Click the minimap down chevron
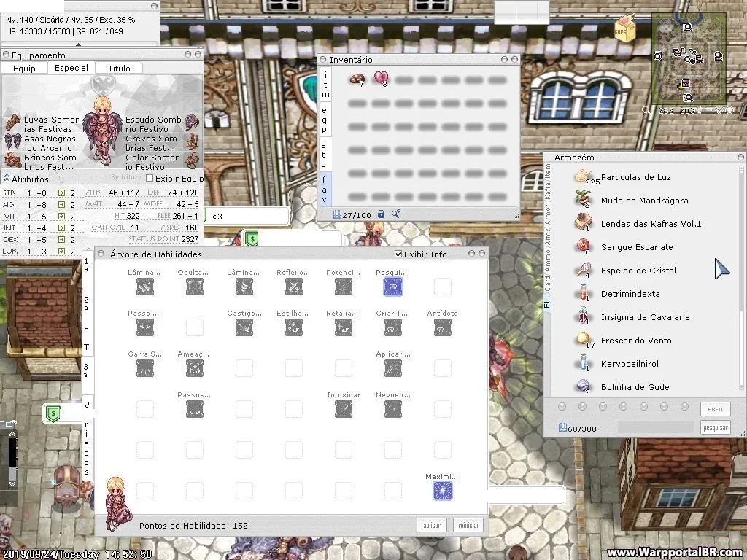Viewport: 747px width, 560px height. 719,111
